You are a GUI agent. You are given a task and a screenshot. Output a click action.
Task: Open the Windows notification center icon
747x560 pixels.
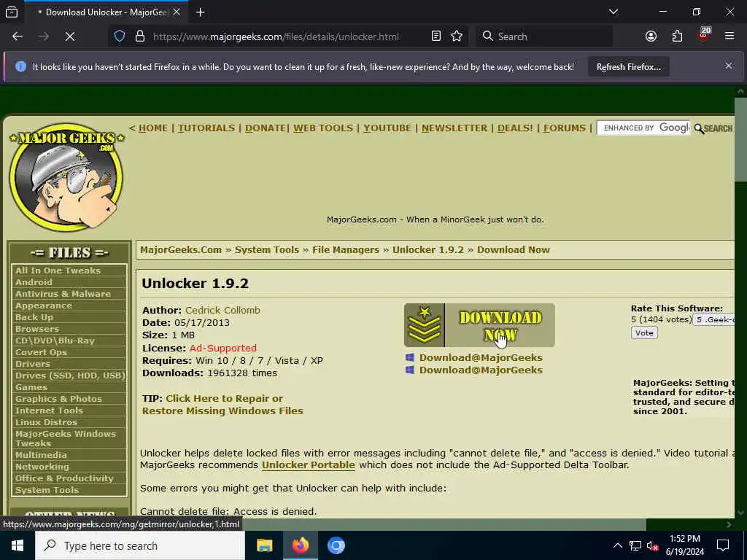coord(723,545)
